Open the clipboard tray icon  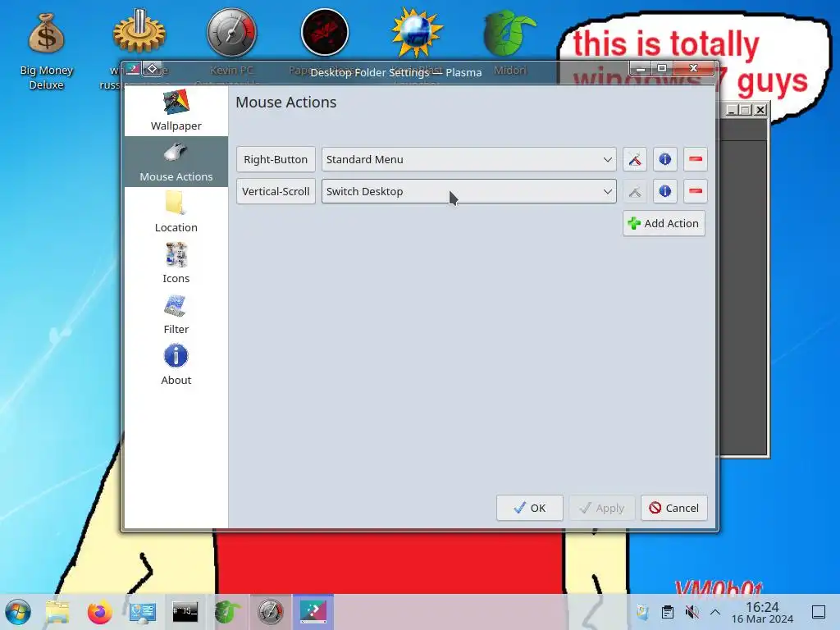tap(668, 612)
